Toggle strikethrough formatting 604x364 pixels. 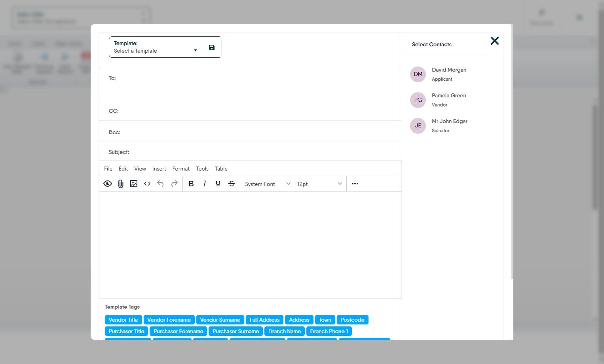pyautogui.click(x=232, y=184)
